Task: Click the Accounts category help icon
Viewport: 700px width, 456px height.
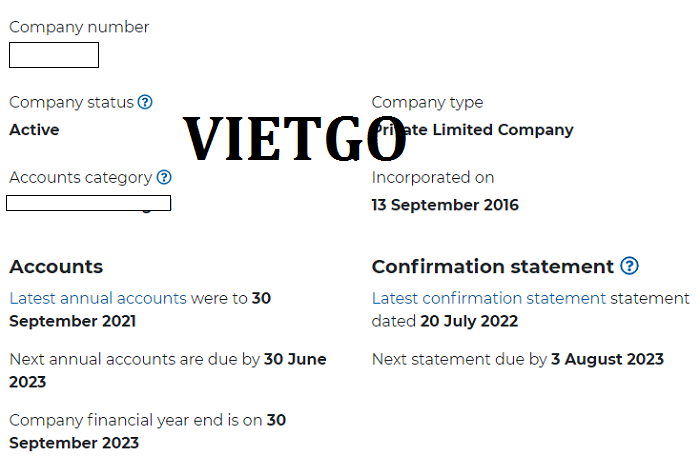Action: click(164, 177)
